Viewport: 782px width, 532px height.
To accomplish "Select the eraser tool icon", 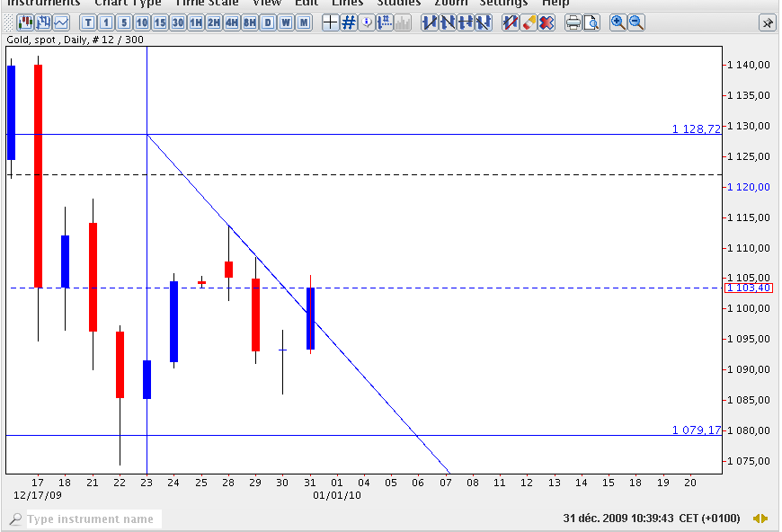I will click(529, 22).
